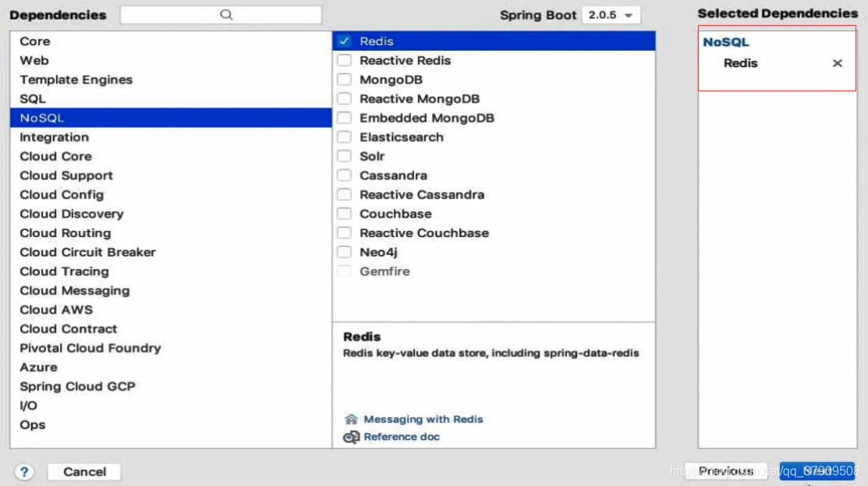Select Cloud Support category
This screenshot has height=486, width=868.
171,176
